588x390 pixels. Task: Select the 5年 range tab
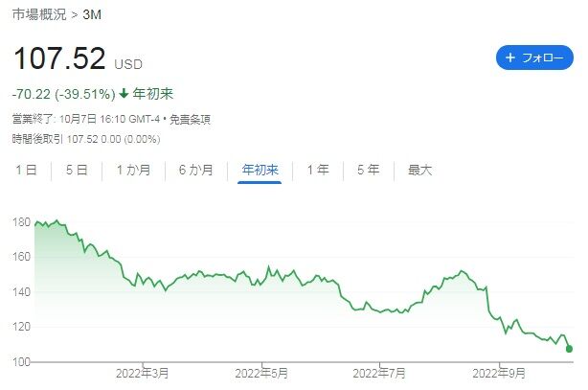pos(368,170)
